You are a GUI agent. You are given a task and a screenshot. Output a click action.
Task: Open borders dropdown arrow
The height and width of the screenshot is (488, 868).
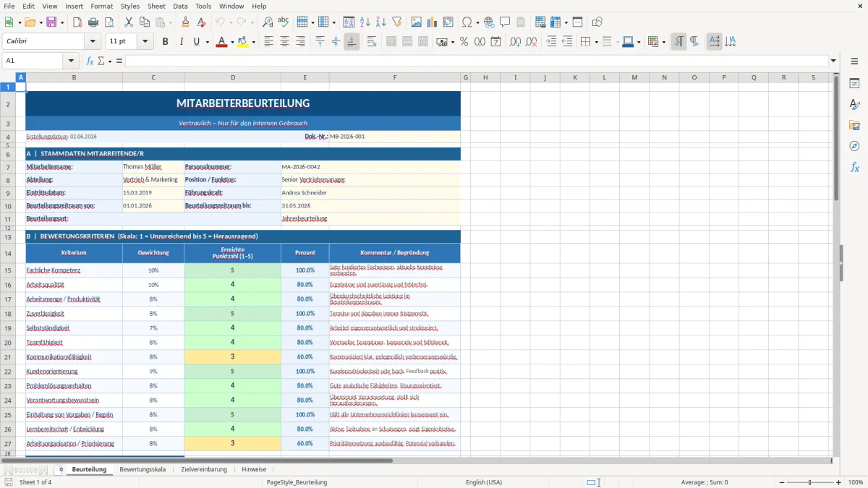[x=595, y=42]
